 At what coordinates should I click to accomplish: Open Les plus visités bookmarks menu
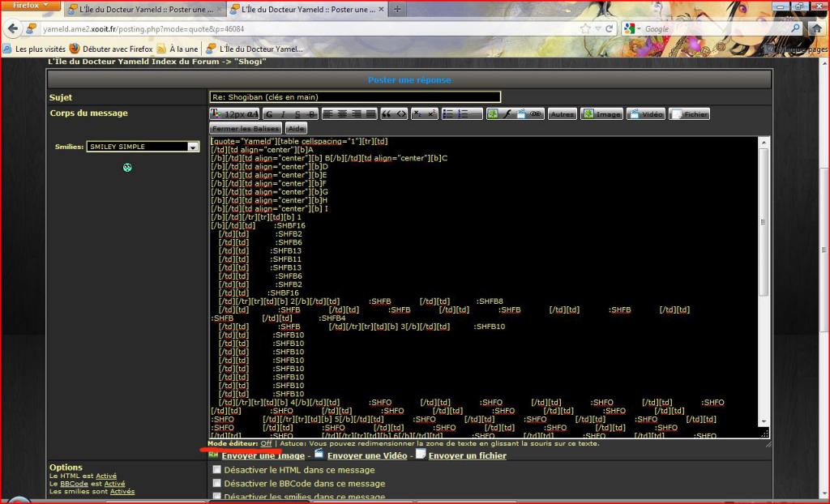pyautogui.click(x=34, y=49)
